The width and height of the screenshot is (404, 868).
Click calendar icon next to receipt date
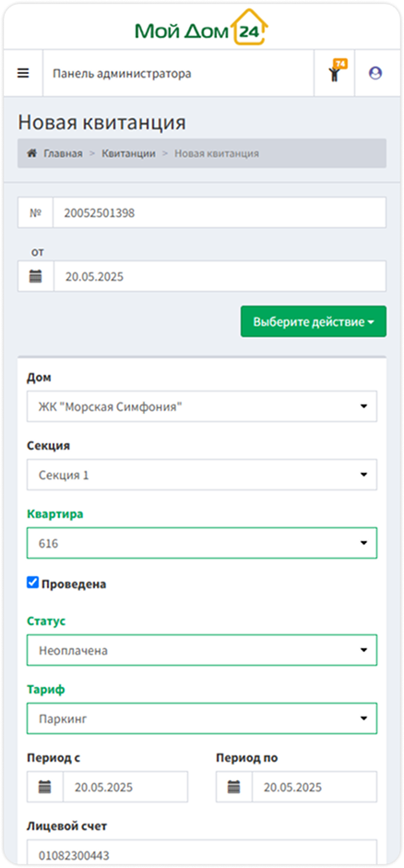pyautogui.click(x=36, y=276)
